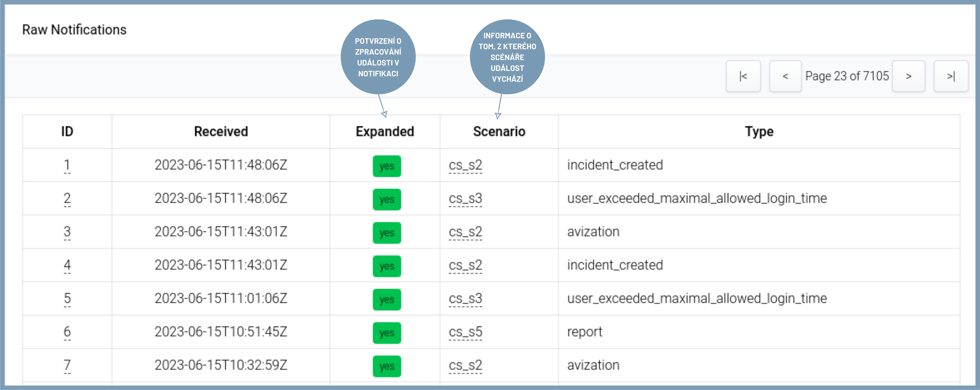
Task: Open notification with ID 2
Action: [67, 198]
